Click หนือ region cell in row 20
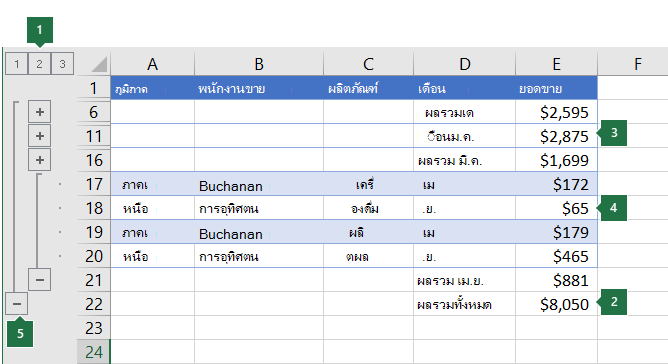Viewport: 668px width, 364px height. point(153,256)
